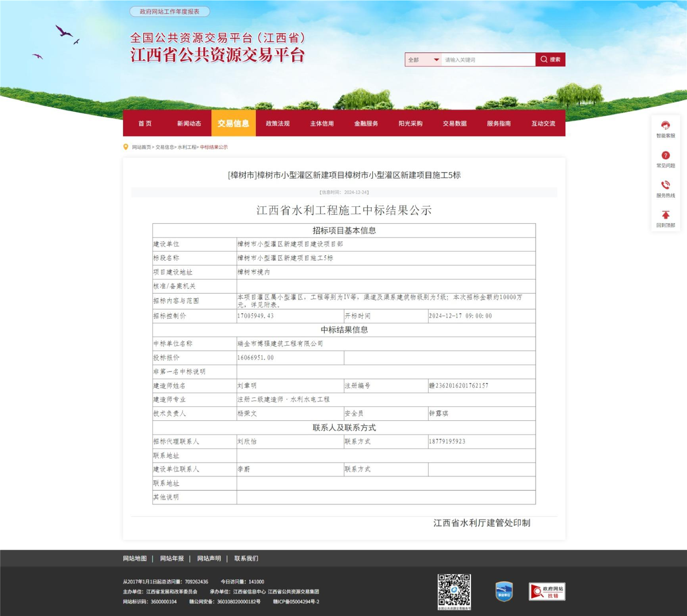Click the 联系我们 footer link

click(246, 559)
